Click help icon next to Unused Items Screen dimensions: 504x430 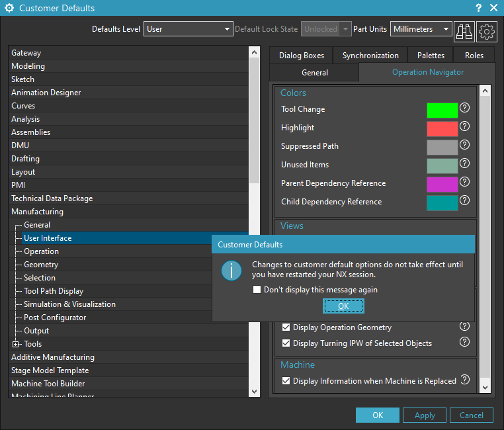tap(464, 163)
